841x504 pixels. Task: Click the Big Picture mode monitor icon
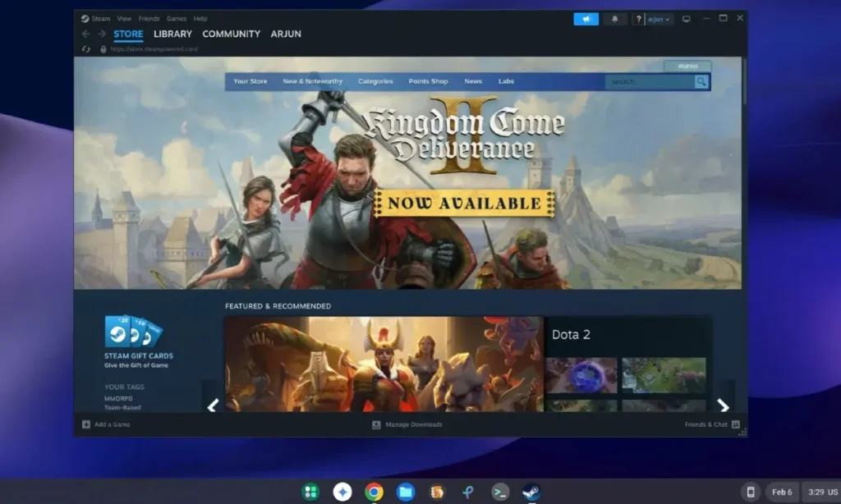point(686,19)
